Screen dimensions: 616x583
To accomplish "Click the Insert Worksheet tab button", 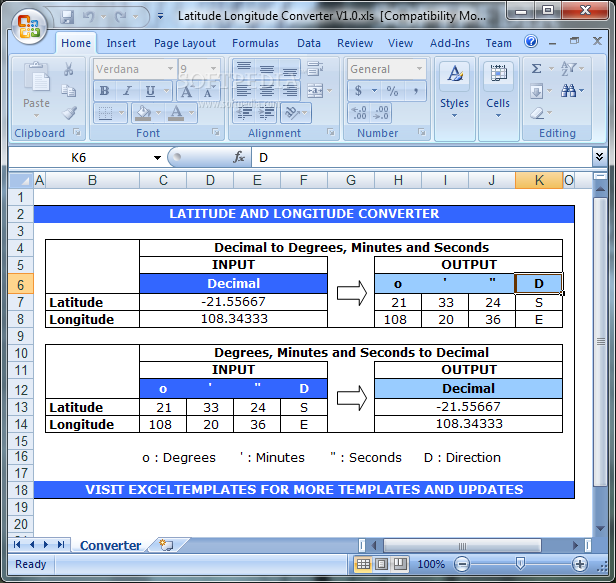I will 167,545.
